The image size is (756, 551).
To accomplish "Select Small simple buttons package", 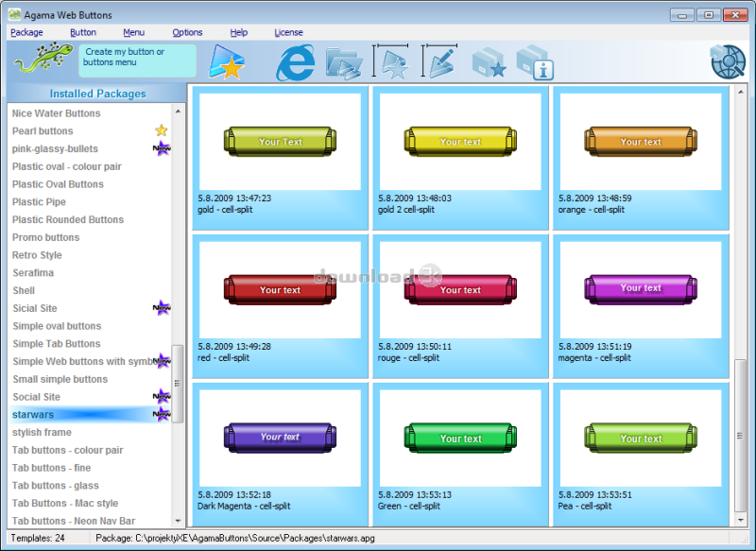I will pos(90,379).
